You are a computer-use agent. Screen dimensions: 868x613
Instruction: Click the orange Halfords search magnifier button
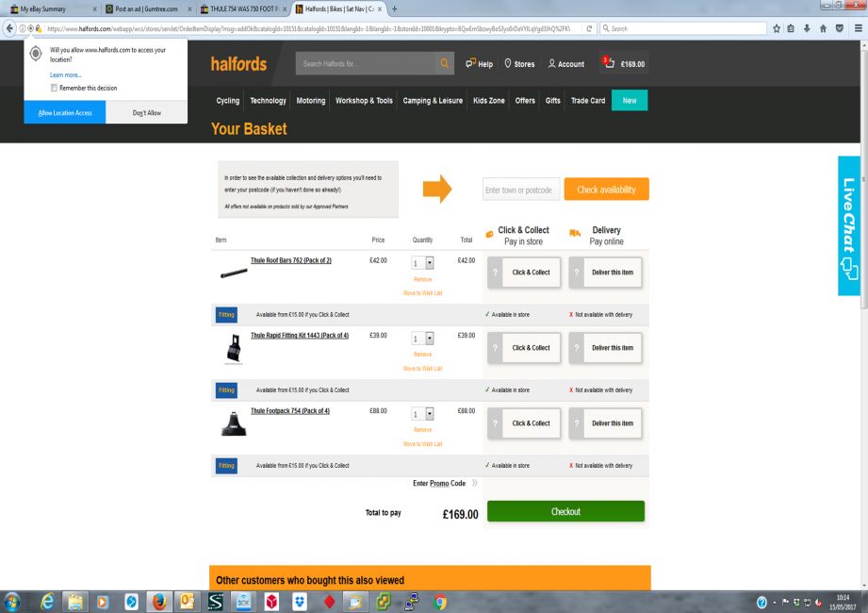coord(445,64)
